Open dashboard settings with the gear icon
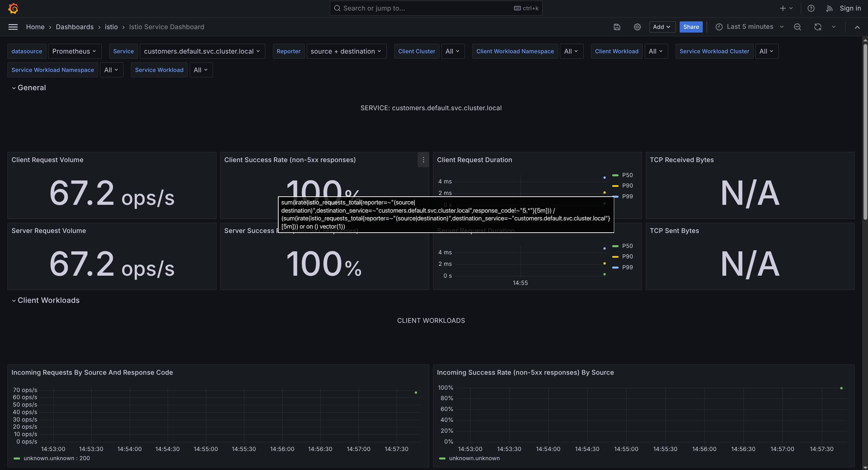This screenshot has height=470, width=868. pos(637,27)
